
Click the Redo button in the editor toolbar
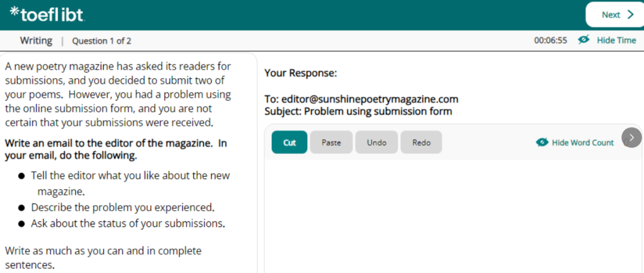[x=421, y=142]
